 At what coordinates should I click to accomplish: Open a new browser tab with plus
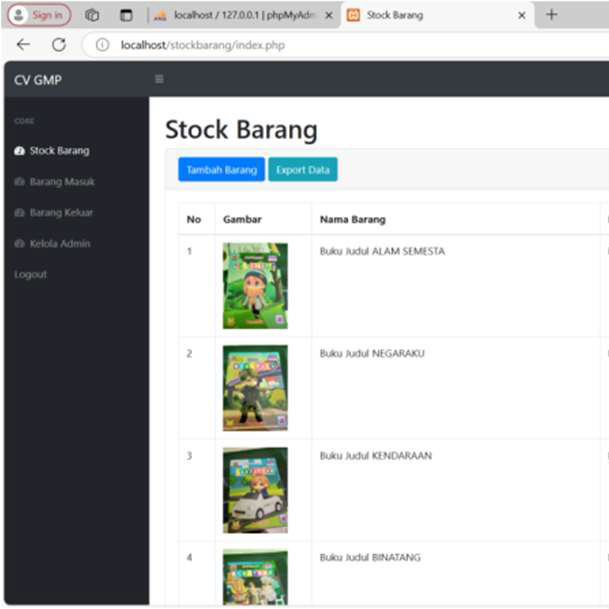click(551, 15)
